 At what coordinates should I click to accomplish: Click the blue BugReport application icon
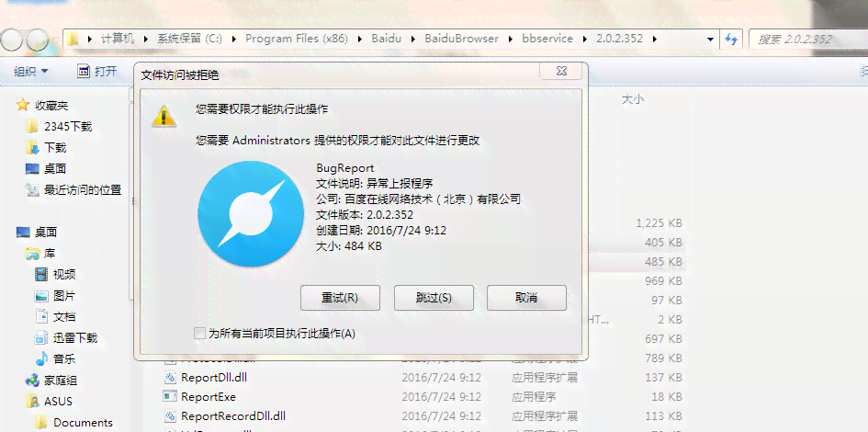click(251, 214)
